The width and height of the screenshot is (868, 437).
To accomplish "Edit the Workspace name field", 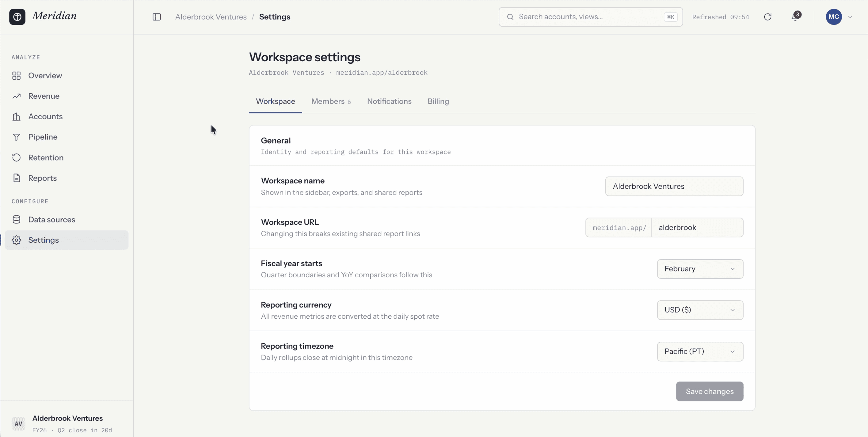I will click(x=674, y=186).
